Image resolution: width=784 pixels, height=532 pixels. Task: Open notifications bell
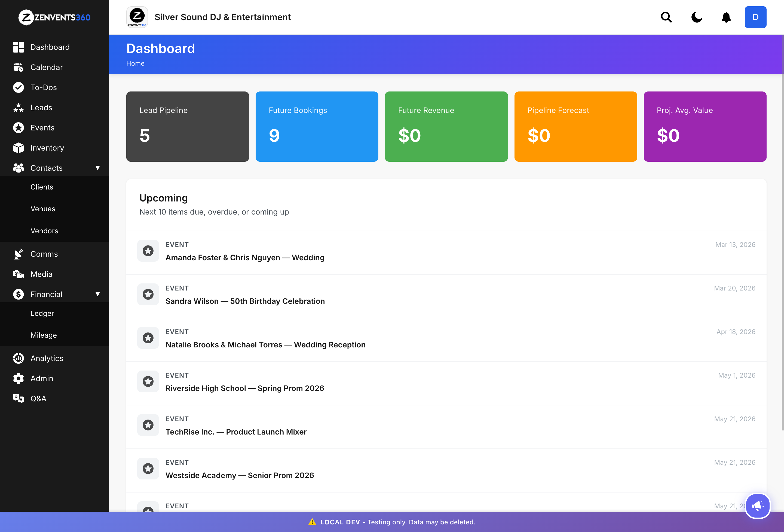(x=726, y=17)
